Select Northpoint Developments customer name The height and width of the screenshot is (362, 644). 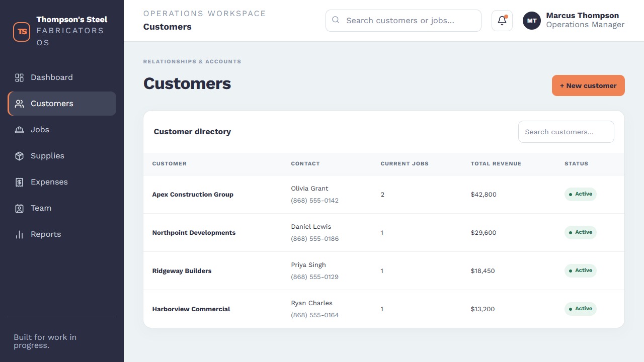(194, 233)
